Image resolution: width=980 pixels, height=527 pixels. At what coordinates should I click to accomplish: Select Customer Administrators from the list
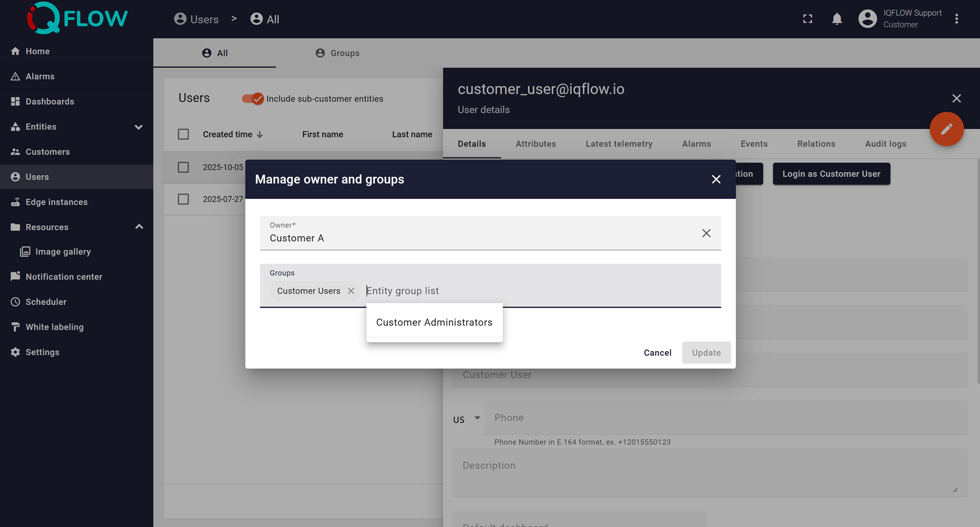tap(434, 322)
